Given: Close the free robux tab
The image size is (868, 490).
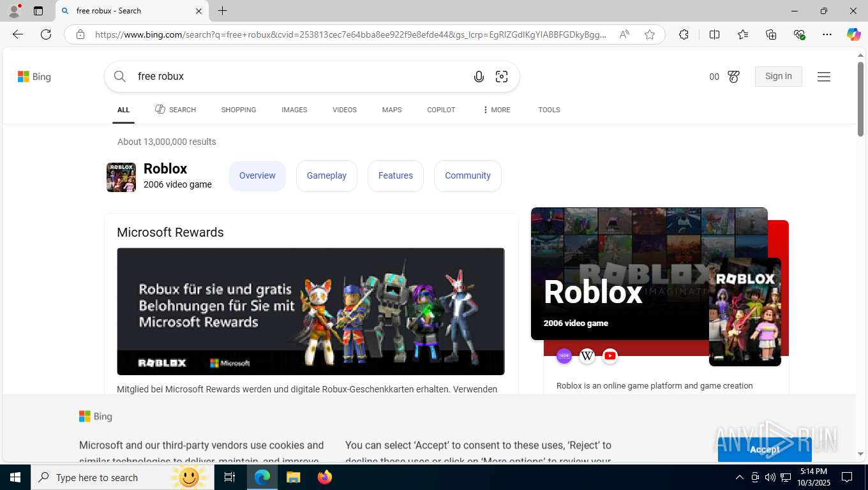Looking at the screenshot, I should click(x=198, y=11).
